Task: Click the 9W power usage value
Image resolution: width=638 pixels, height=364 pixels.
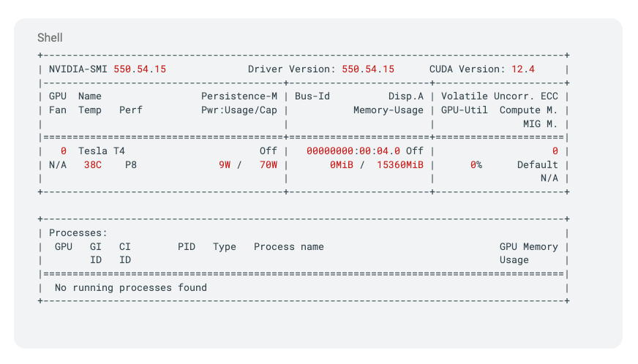Action: (224, 165)
